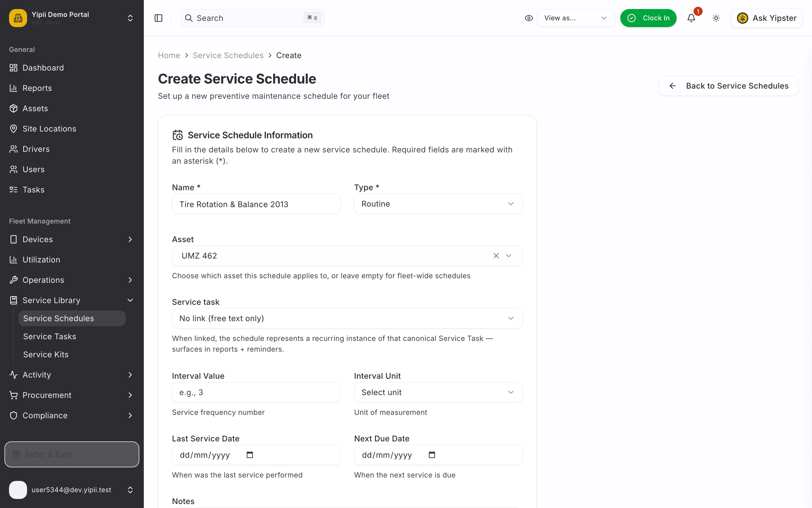Open the View as dropdown

tap(576, 18)
